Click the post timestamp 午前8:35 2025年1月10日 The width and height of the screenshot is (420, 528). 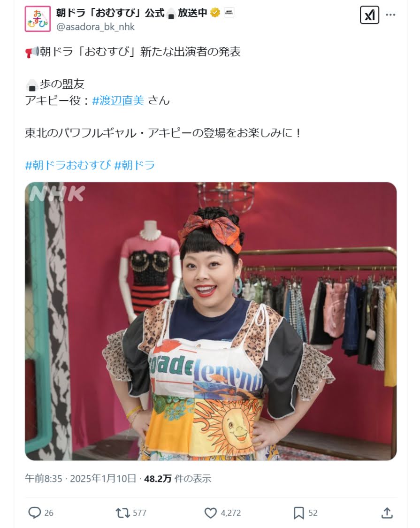click(x=81, y=479)
